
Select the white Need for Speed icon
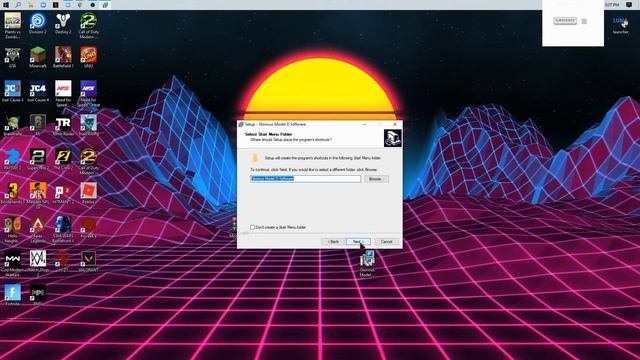click(63, 94)
